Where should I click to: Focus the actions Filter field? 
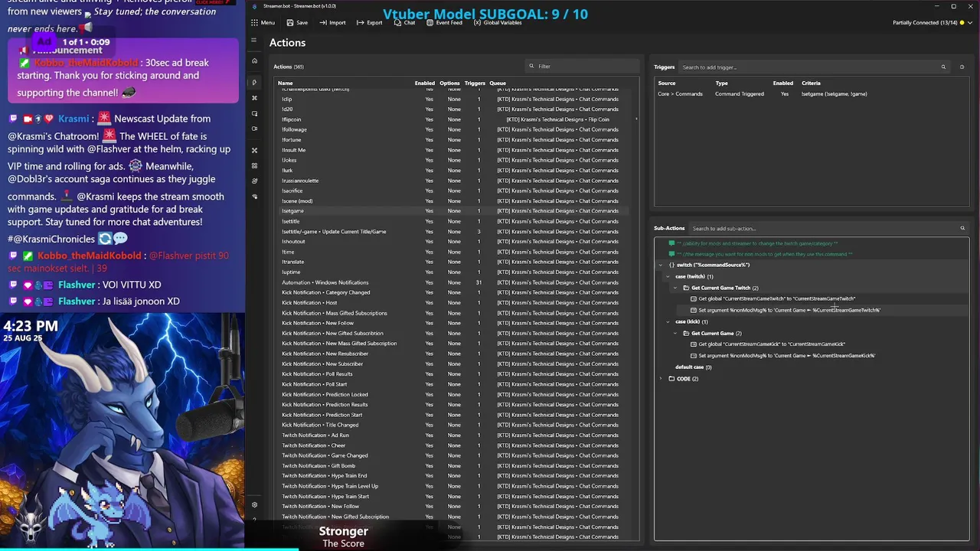click(582, 67)
